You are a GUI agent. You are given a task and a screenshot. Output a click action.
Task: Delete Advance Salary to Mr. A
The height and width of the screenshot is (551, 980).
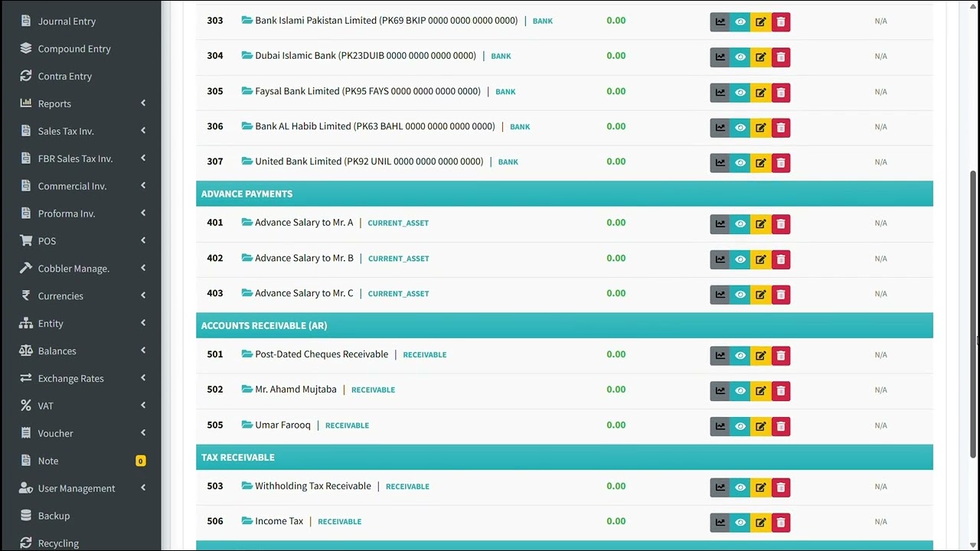click(x=781, y=224)
